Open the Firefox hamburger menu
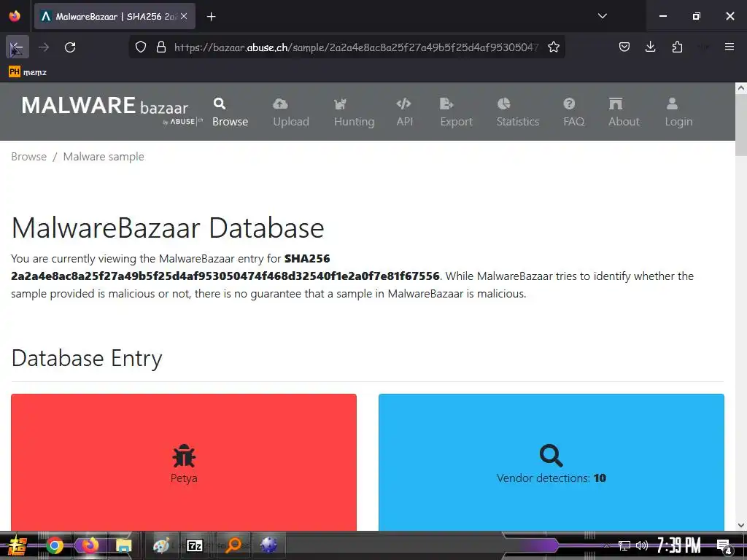This screenshot has height=560, width=747. pos(729,47)
